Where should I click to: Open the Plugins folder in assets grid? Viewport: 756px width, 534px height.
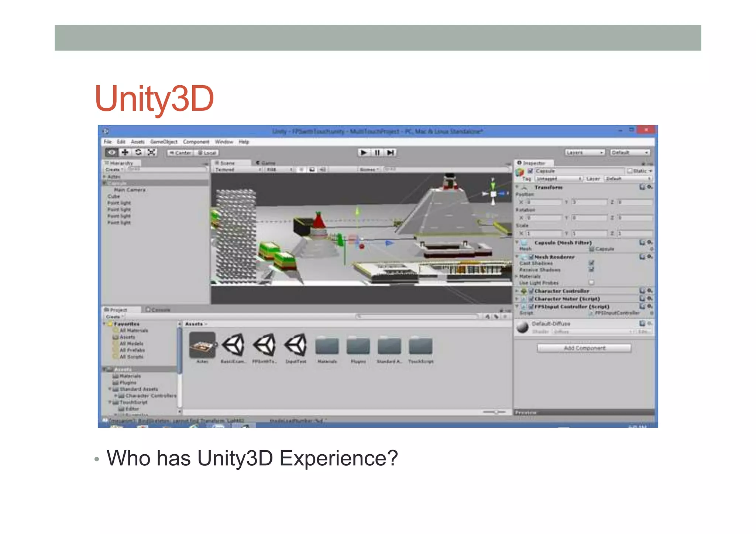[358, 345]
